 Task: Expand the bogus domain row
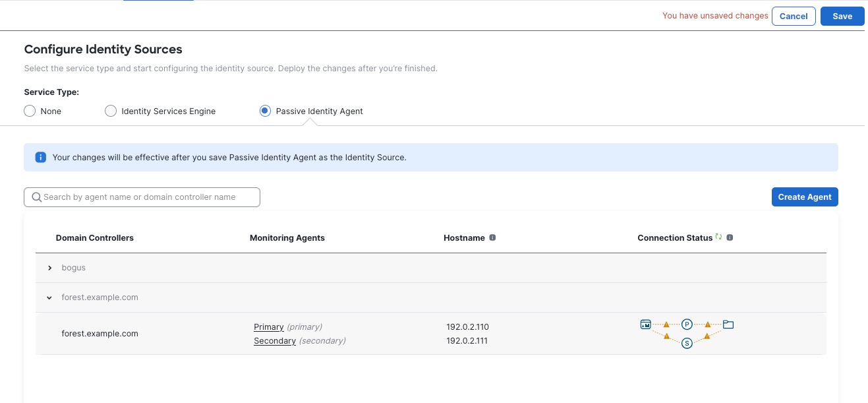[50, 268]
